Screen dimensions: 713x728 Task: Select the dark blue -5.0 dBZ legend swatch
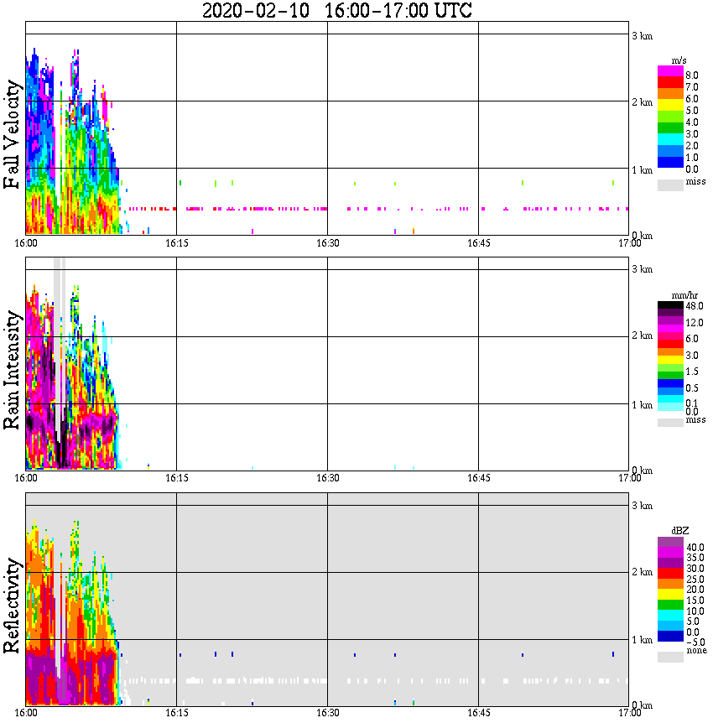(670, 636)
